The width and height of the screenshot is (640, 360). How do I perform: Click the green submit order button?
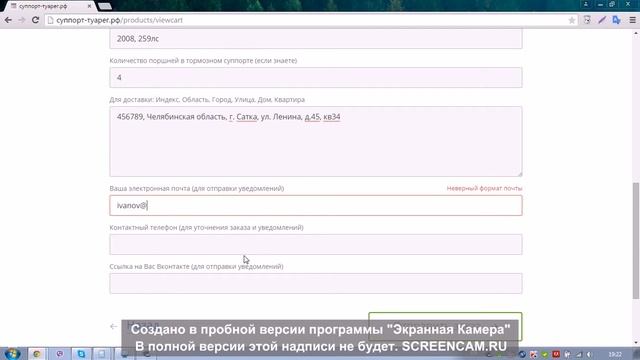pyautogui.click(x=445, y=327)
